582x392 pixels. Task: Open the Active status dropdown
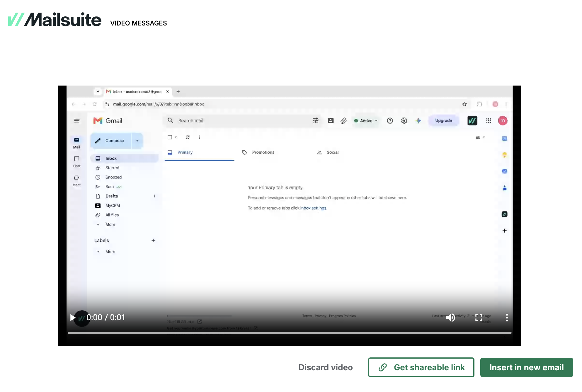pyautogui.click(x=366, y=121)
